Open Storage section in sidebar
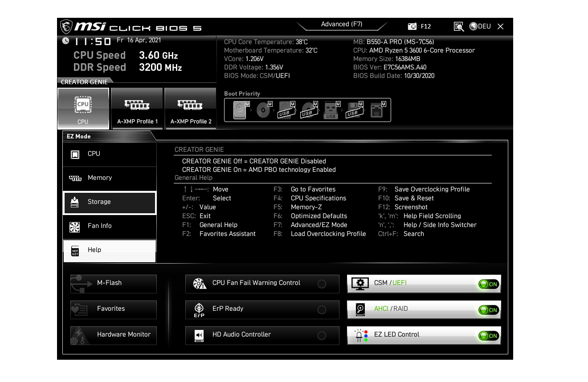 (x=110, y=203)
